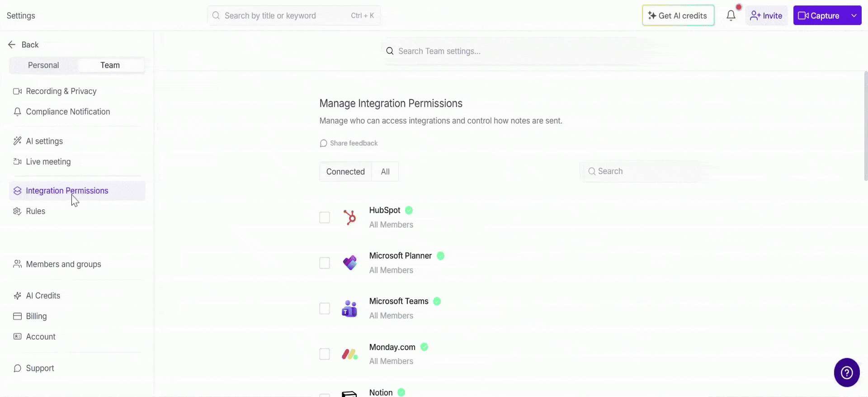The width and height of the screenshot is (868, 397).
Task: Select the Microsoft Teams checkbox
Action: tap(325, 308)
